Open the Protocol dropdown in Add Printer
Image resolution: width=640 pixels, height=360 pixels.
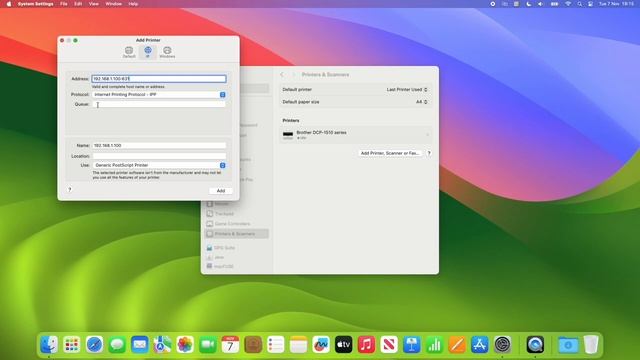159,94
